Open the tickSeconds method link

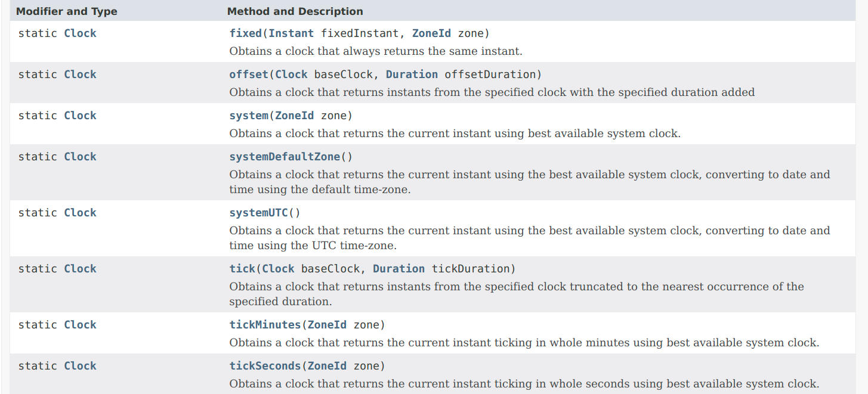265,366
